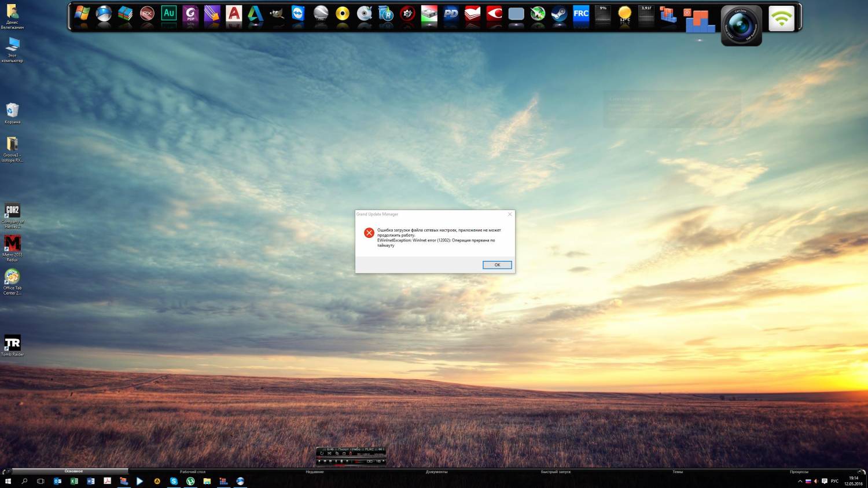Open the Windows Start menu
The width and height of the screenshot is (868, 488).
(x=8, y=481)
